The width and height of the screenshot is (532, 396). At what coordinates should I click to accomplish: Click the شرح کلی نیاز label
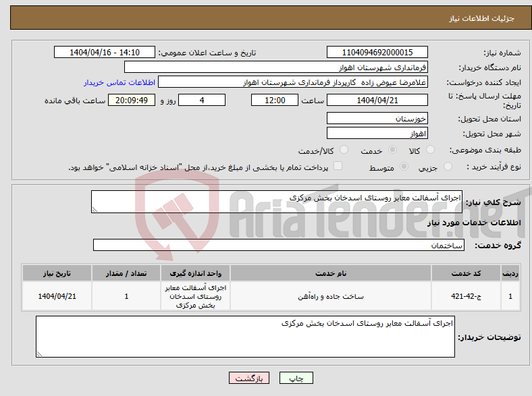(x=494, y=202)
